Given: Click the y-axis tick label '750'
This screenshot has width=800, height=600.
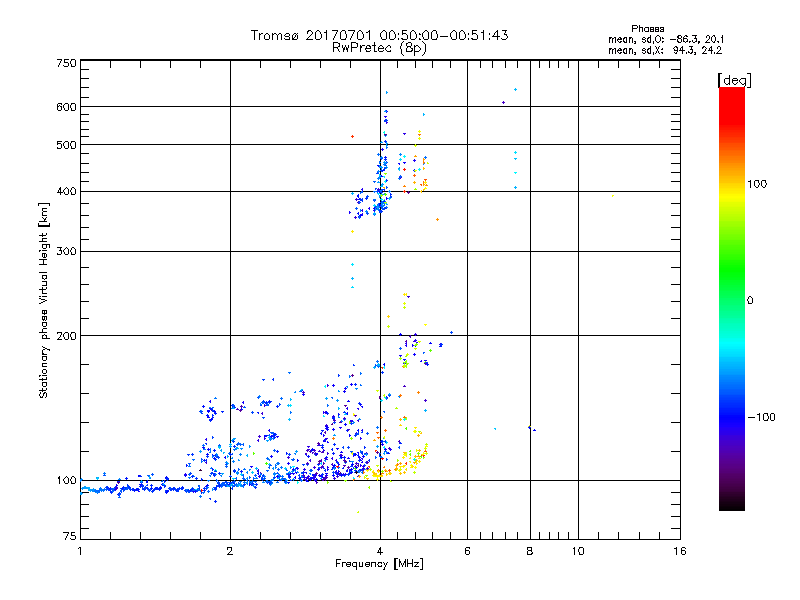Looking at the screenshot, I should 67,63.
